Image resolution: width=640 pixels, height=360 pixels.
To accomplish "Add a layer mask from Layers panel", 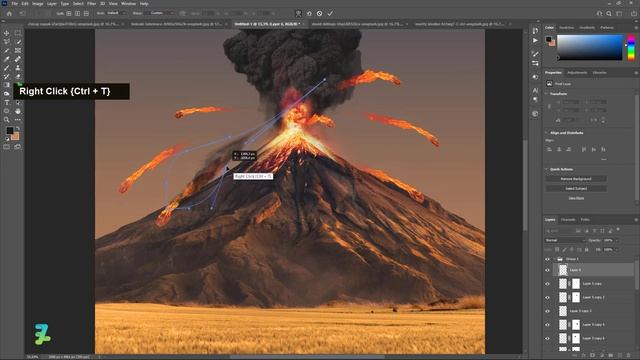I will point(593,356).
